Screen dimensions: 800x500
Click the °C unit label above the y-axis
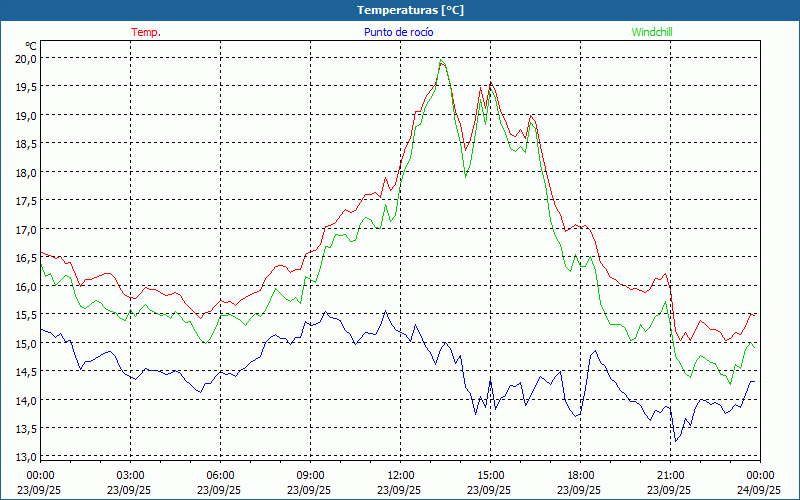31,45
